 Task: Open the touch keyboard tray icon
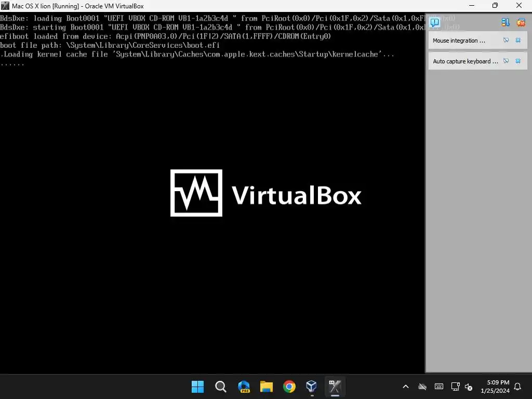[x=438, y=387]
